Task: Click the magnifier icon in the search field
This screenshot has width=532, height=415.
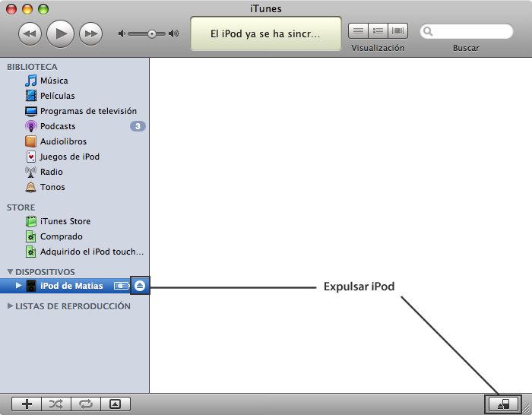Action: click(428, 31)
